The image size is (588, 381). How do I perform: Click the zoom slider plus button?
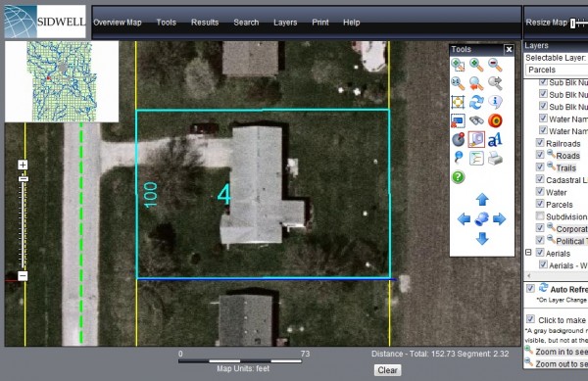click(x=23, y=165)
